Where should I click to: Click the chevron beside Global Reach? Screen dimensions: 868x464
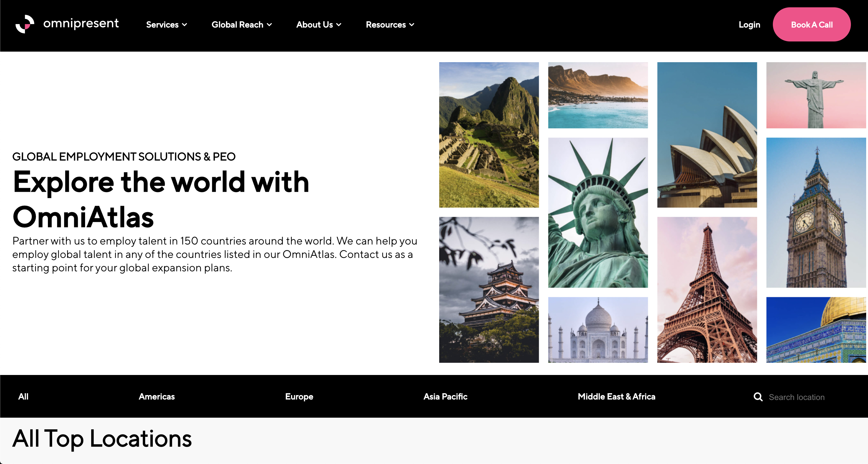point(269,25)
